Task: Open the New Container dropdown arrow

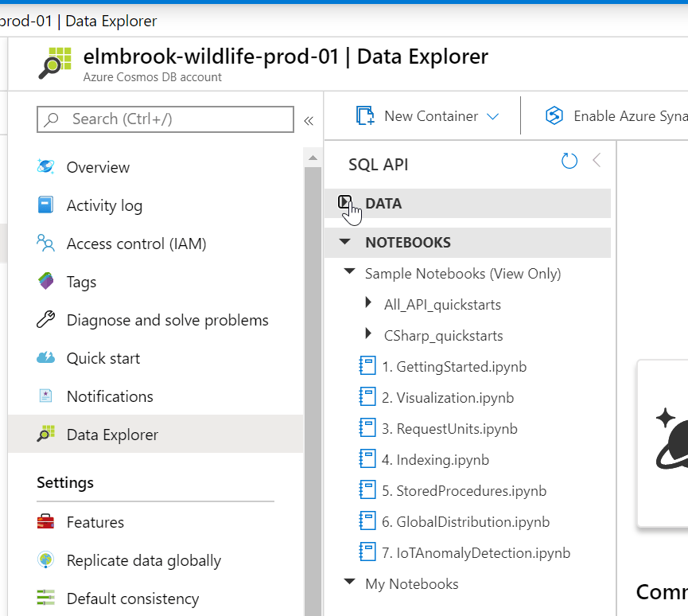Action: pyautogui.click(x=492, y=116)
